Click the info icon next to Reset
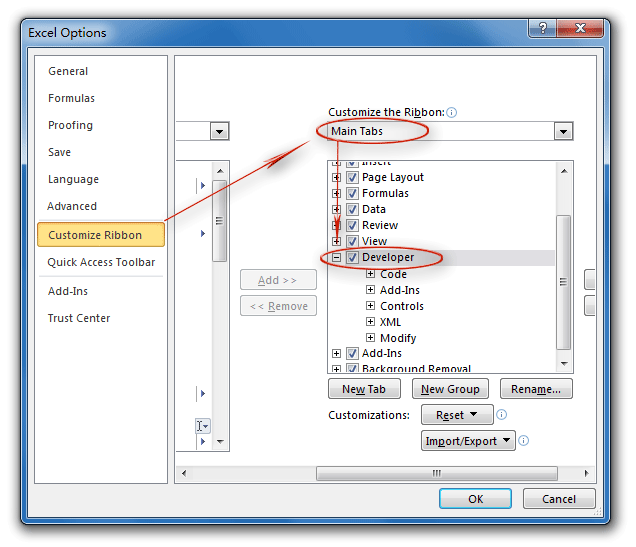The width and height of the screenshot is (636, 547). [501, 414]
